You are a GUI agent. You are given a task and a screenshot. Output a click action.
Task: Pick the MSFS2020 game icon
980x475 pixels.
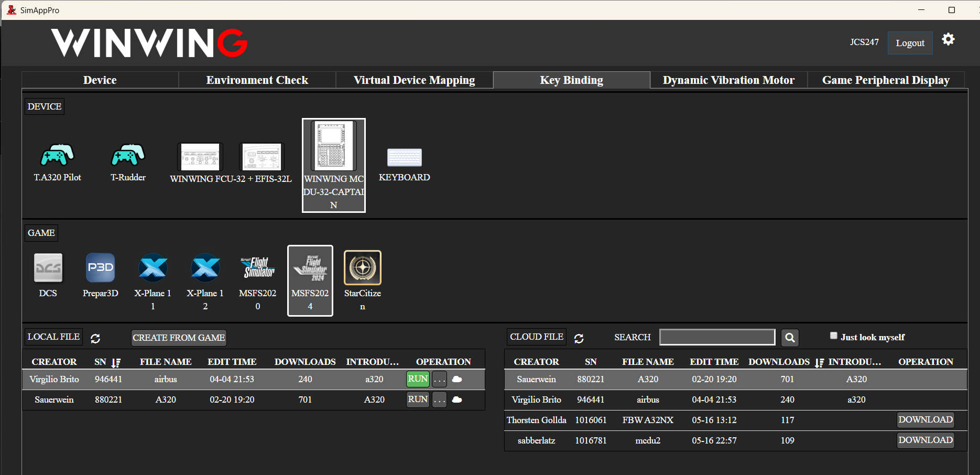tap(258, 267)
